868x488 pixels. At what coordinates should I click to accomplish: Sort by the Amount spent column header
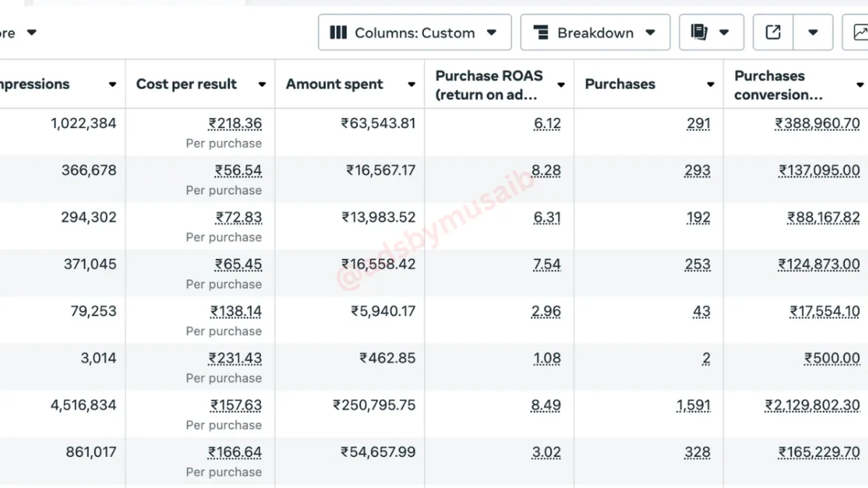(334, 84)
